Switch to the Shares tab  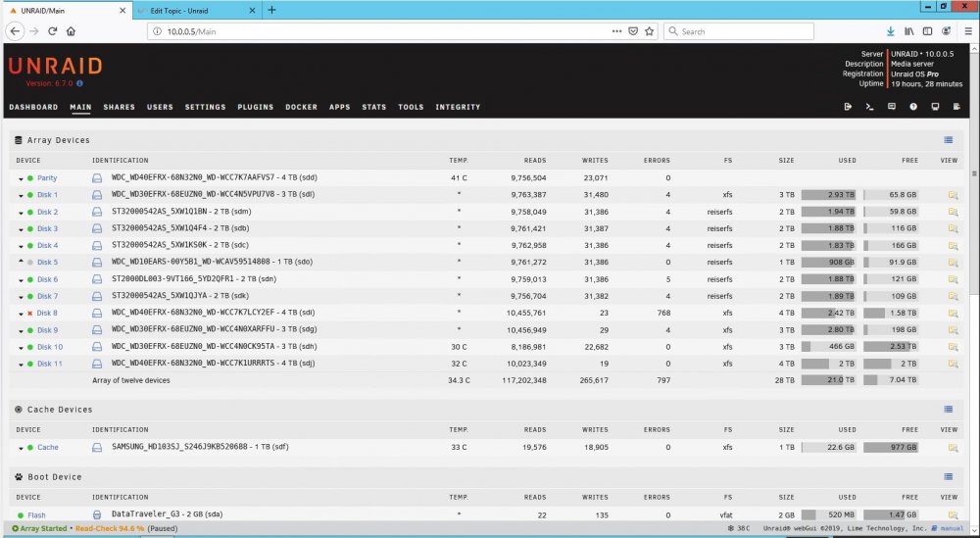(120, 107)
